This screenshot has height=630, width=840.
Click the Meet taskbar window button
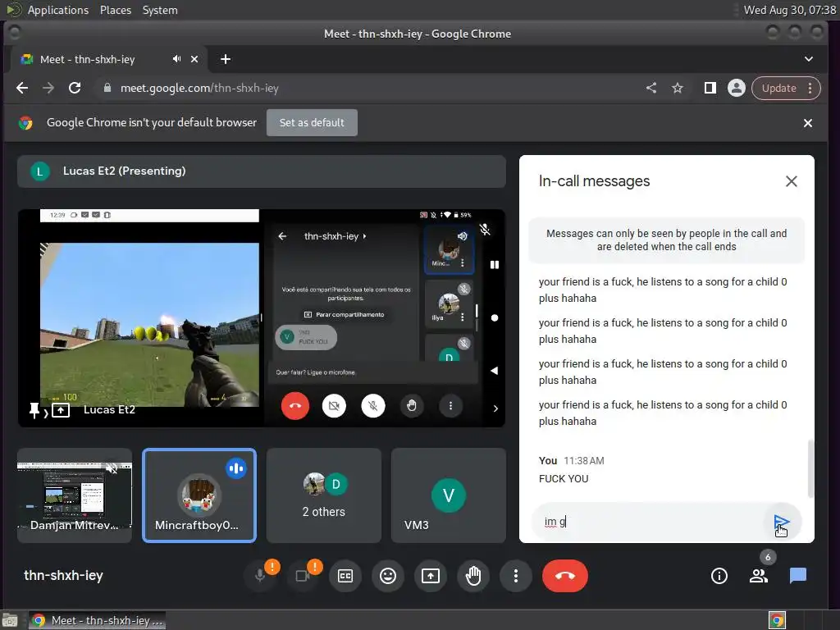pos(98,620)
